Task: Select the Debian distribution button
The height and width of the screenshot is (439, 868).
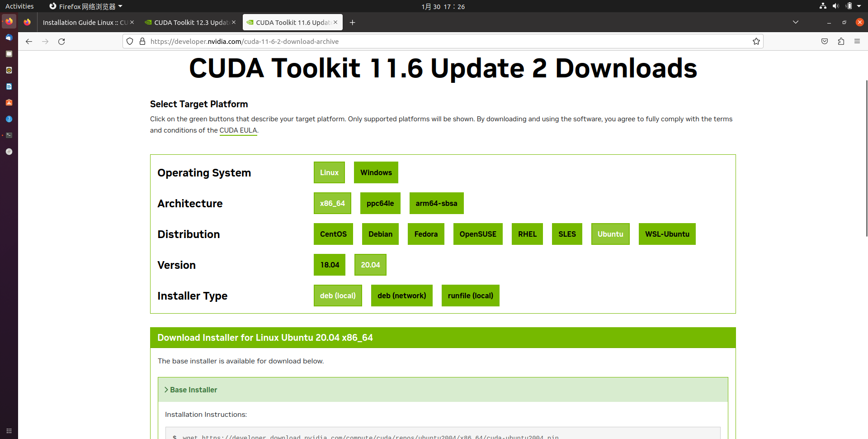Action: coord(380,234)
